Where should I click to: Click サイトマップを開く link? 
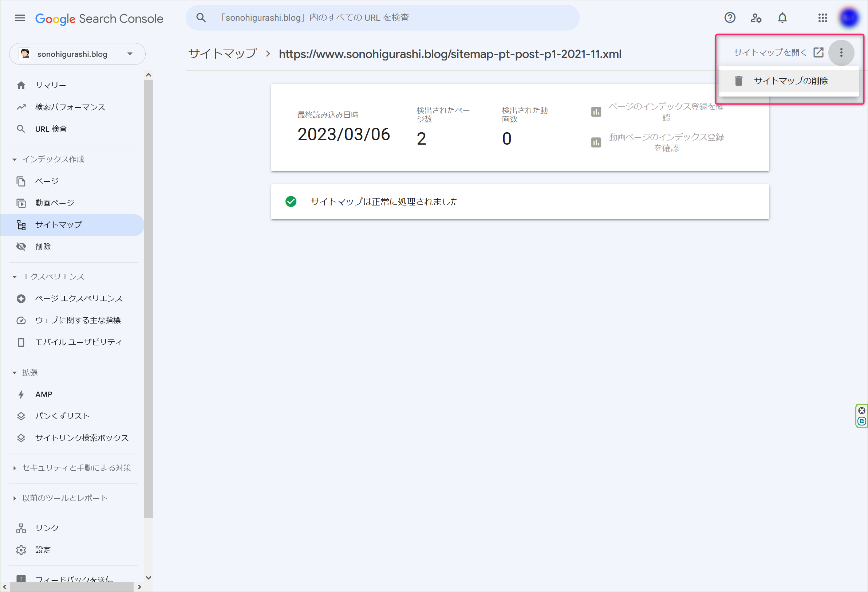point(769,52)
